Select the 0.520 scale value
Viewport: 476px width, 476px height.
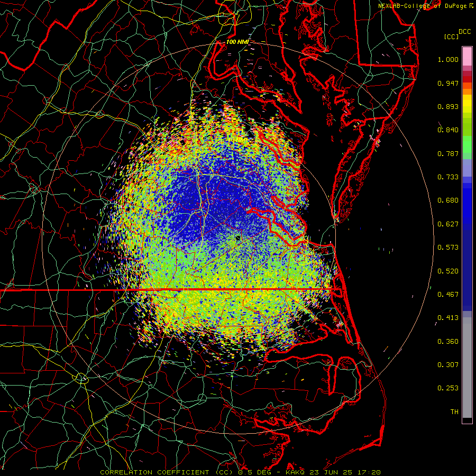point(448,271)
